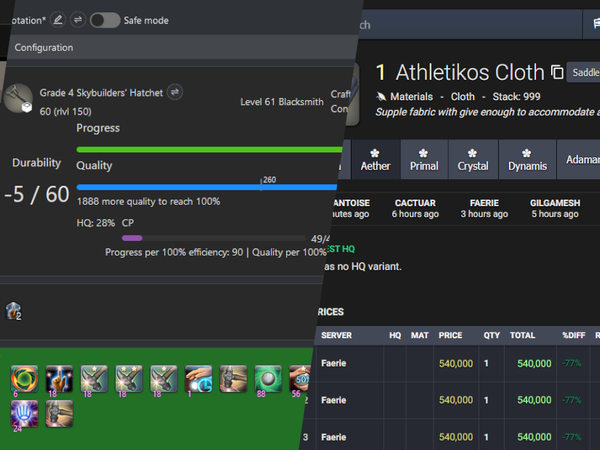
Task: Select the Waste Not action costing 56 CP
Action: tap(300, 379)
